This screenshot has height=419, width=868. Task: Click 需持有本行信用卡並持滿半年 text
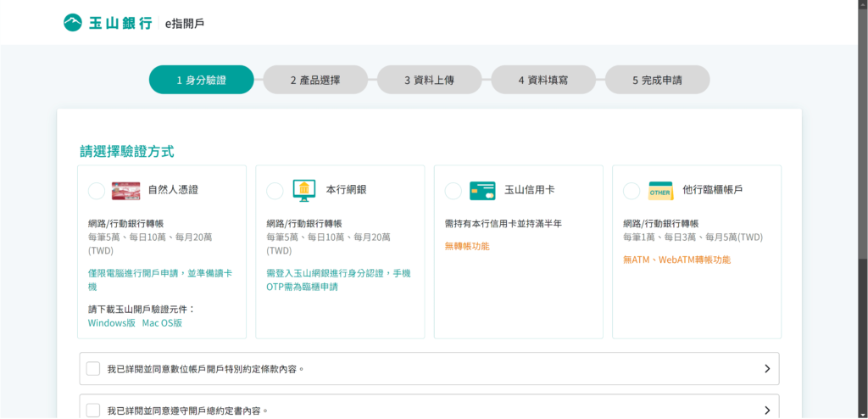[x=504, y=224]
